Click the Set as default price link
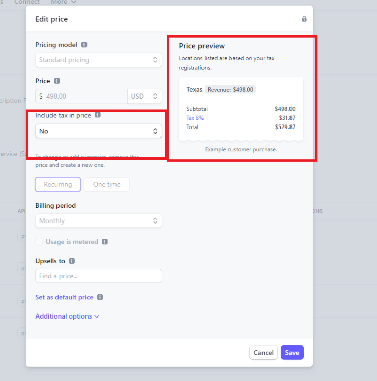The image size is (377, 381). tap(64, 297)
